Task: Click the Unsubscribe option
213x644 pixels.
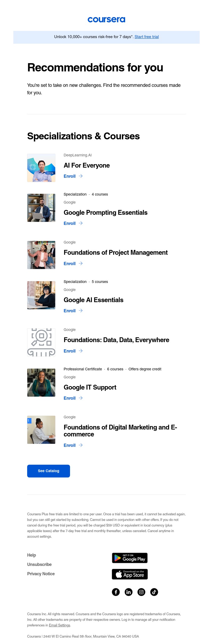Action: (x=39, y=564)
